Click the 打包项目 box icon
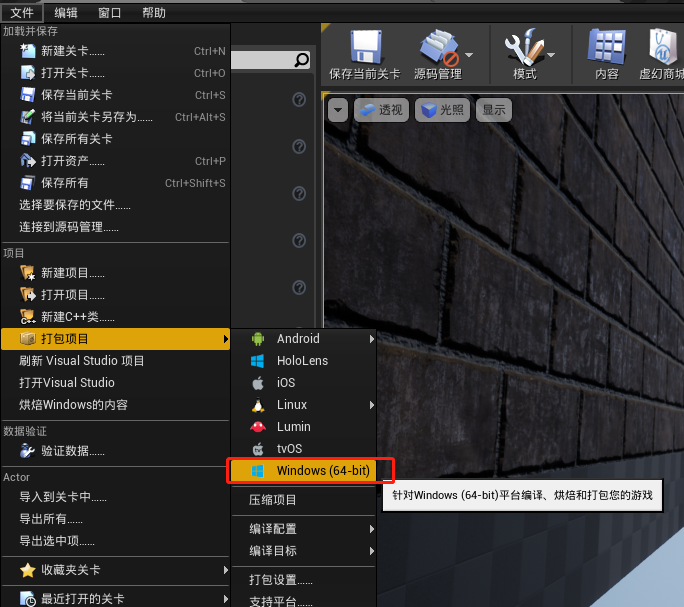 28,339
